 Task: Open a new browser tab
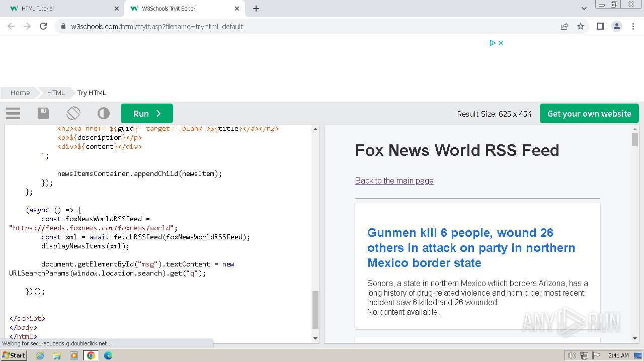coord(256,9)
